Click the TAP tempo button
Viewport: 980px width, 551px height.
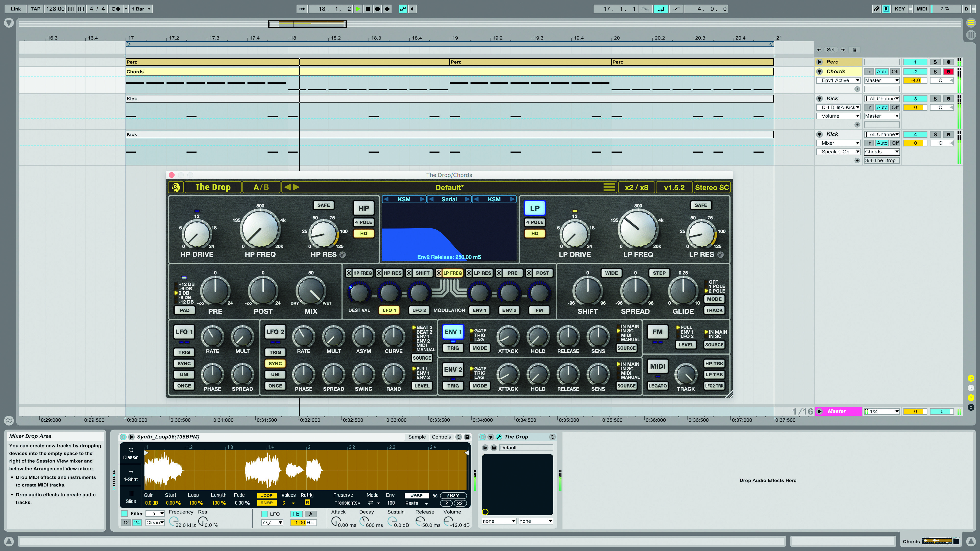pyautogui.click(x=35, y=9)
